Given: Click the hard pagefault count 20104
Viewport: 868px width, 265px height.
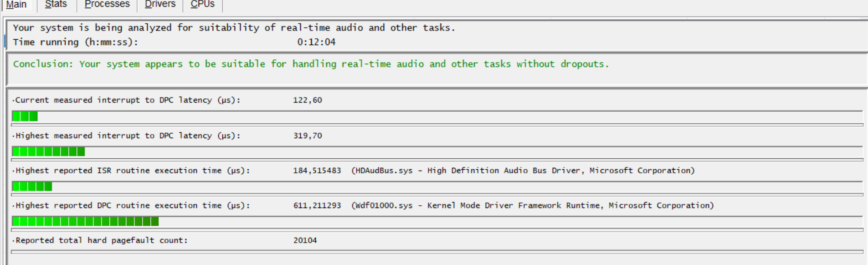Looking at the screenshot, I should (x=305, y=240).
